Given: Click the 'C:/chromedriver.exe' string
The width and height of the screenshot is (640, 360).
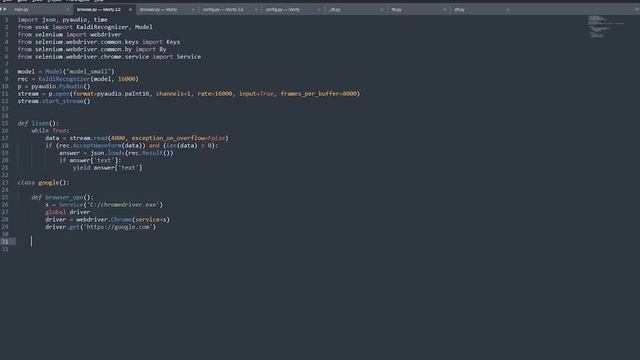Looking at the screenshot, I should (x=123, y=205).
